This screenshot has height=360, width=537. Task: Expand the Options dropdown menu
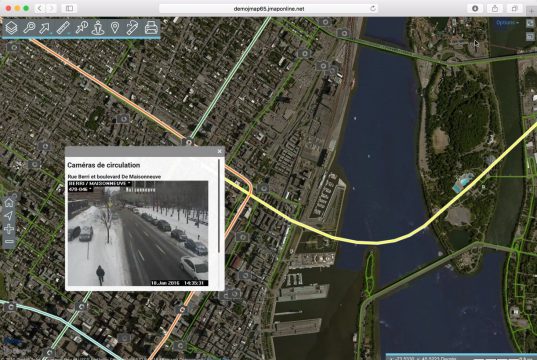(507, 23)
